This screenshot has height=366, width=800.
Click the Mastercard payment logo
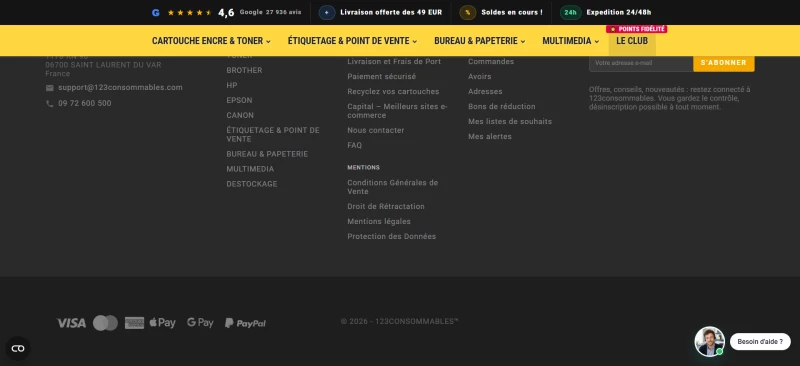pos(105,323)
